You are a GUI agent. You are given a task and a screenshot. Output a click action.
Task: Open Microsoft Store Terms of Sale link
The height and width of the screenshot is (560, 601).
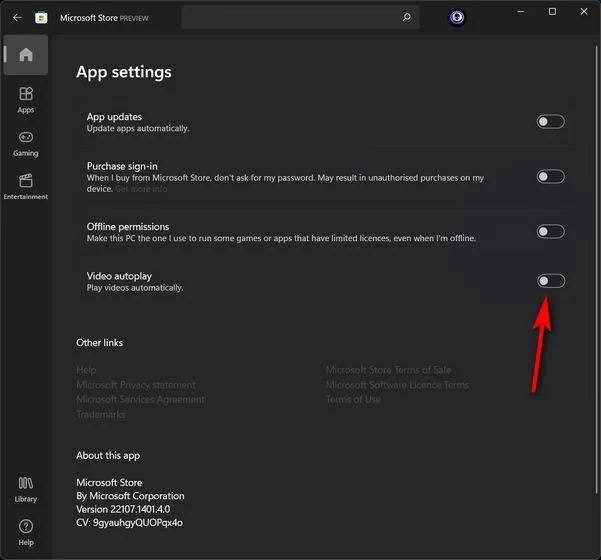click(388, 370)
